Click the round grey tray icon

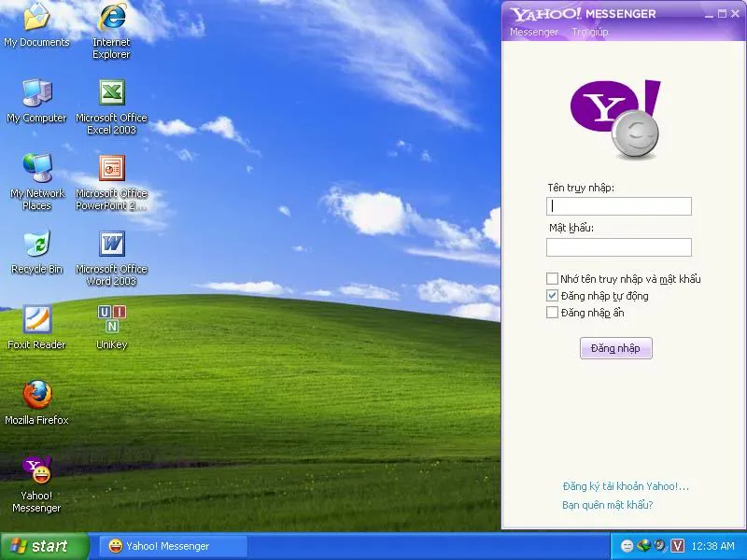point(660,545)
